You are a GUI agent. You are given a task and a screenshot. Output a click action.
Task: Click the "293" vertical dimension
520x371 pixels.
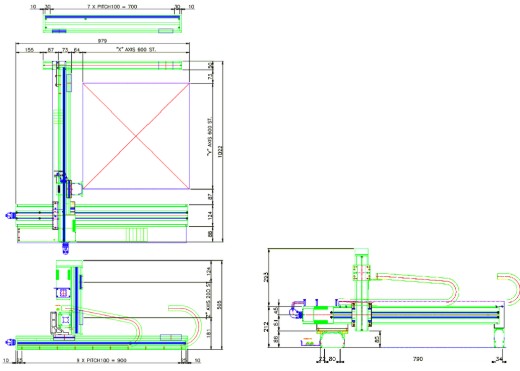click(x=265, y=277)
